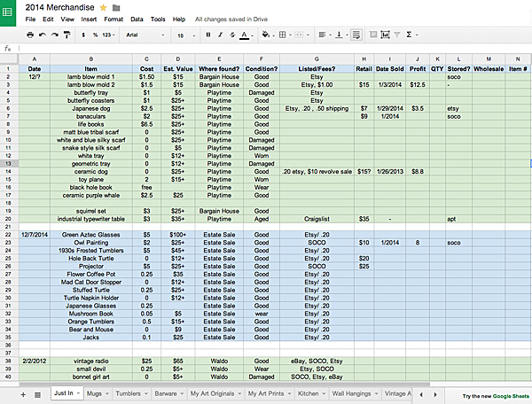Open the move-to-folder icon

[x=116, y=7]
